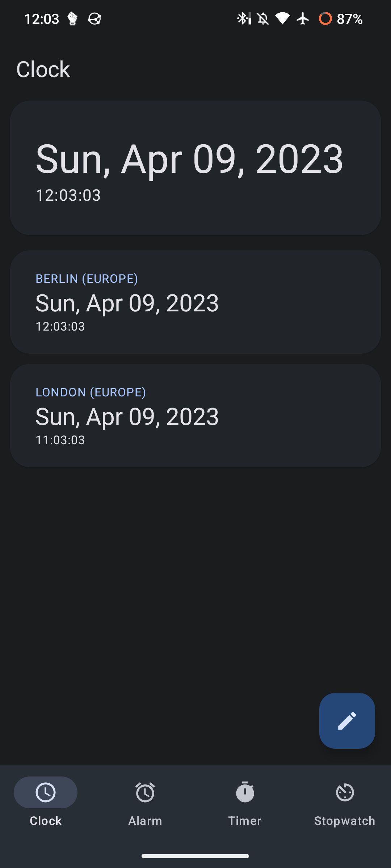391x868 pixels.
Task: Tap the muted notifications bell icon
Action: tap(263, 18)
